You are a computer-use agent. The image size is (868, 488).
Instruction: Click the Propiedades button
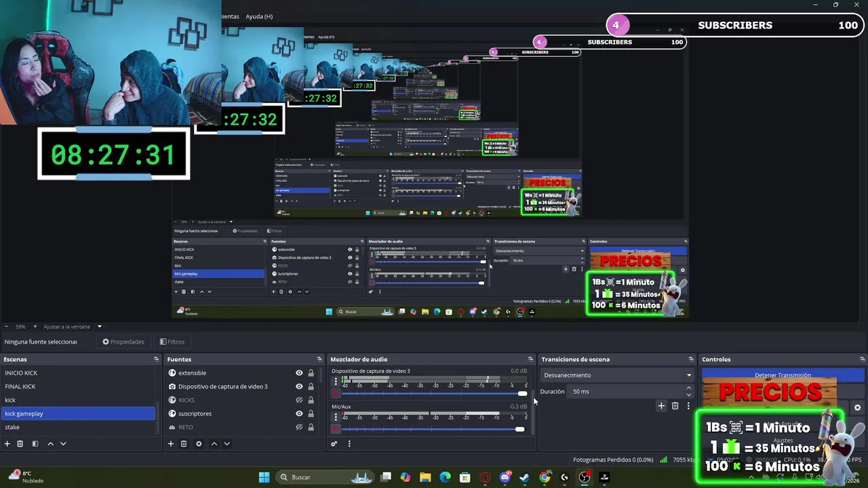tap(123, 342)
